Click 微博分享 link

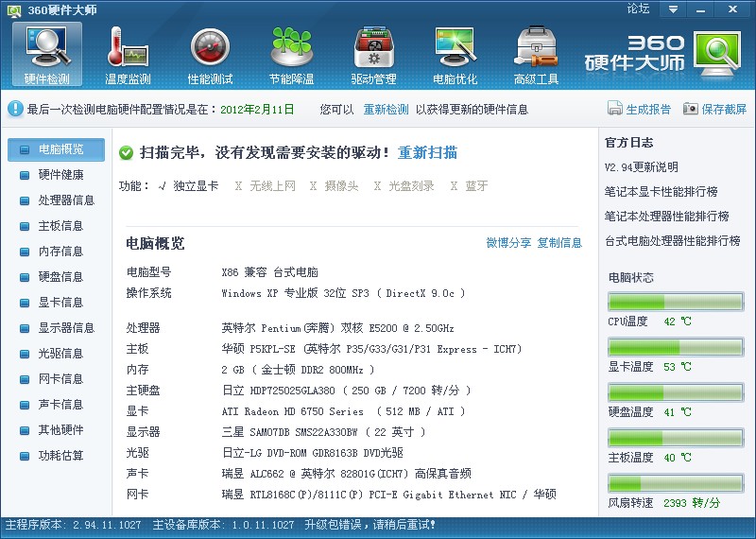508,243
